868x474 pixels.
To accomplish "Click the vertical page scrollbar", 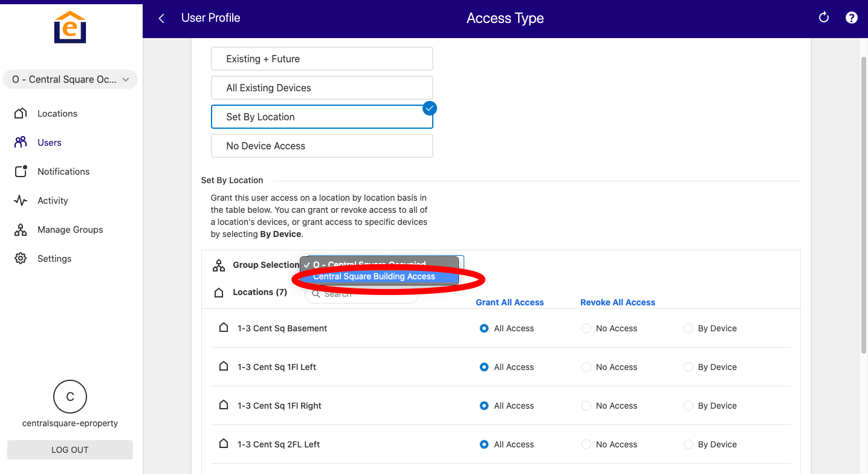I will [x=863, y=206].
